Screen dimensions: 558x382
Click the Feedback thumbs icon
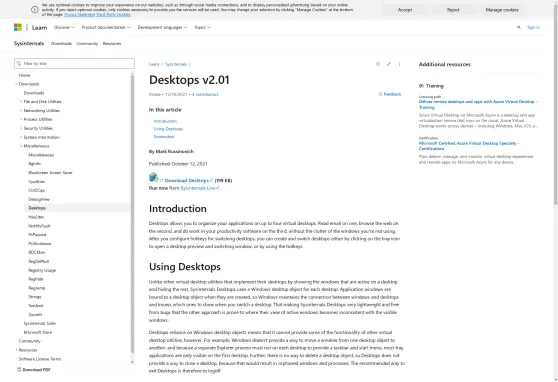(x=380, y=94)
